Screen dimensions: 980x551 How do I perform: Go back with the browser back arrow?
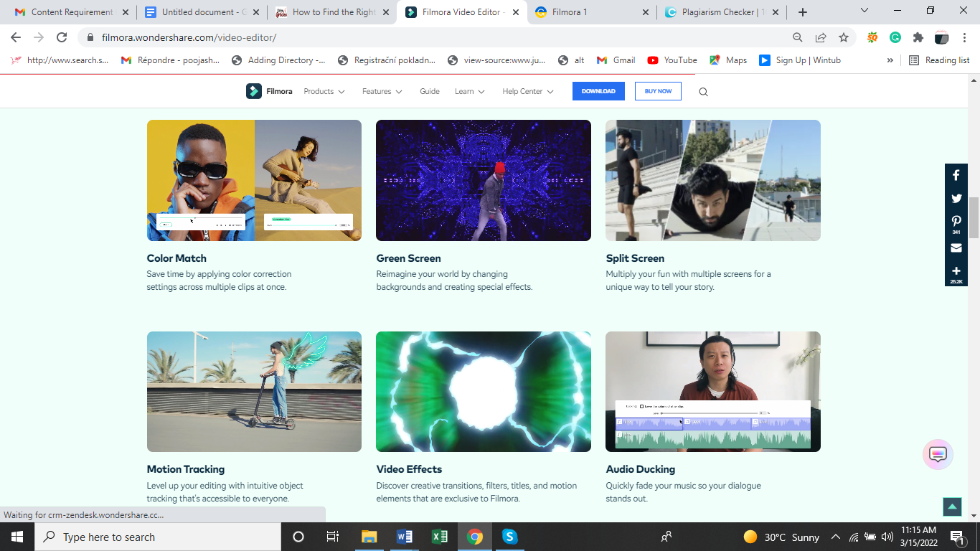16,37
